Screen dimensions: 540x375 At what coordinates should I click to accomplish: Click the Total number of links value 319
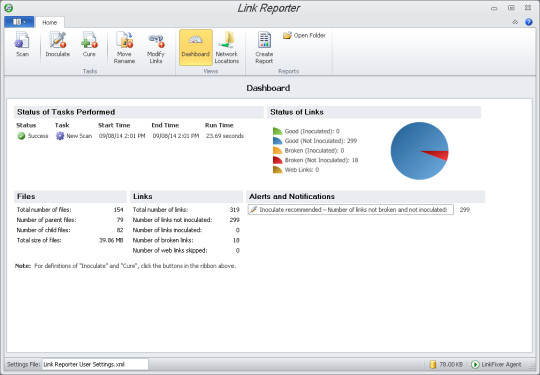pos(235,210)
